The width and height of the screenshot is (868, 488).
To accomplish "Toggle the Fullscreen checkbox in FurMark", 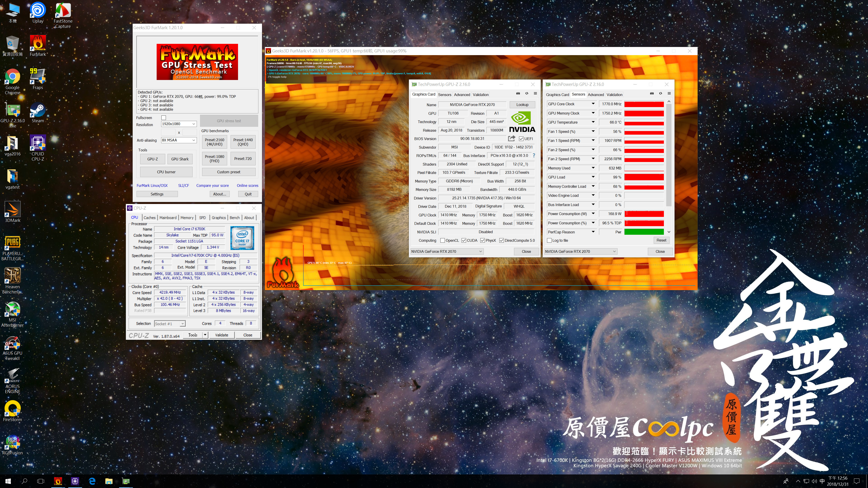I will tap(164, 117).
